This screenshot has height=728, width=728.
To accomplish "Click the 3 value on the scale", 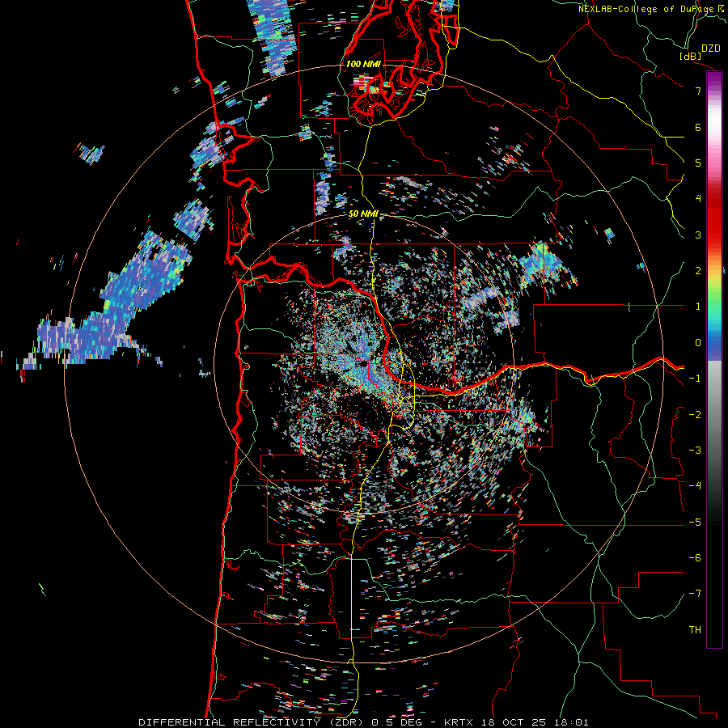I will point(698,235).
